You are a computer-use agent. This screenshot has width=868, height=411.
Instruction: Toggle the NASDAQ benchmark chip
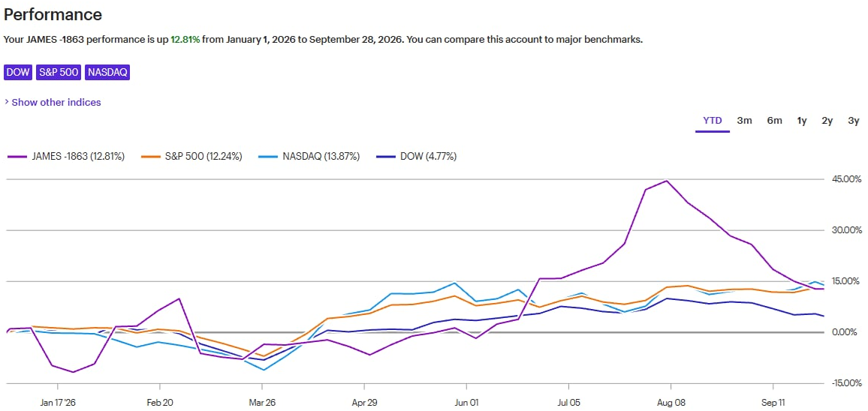(107, 73)
